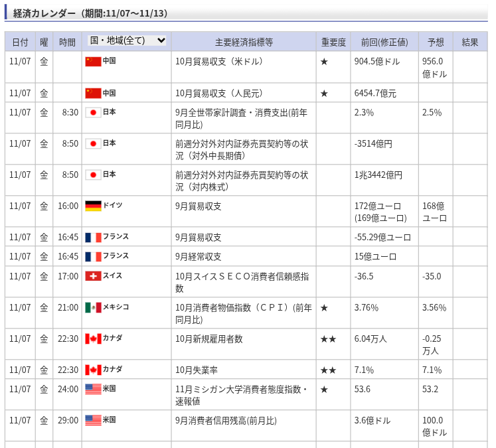Click the 11月ミシガン大学消費者態度指数・速報値 indicator
496x448 pixels.
241,395
